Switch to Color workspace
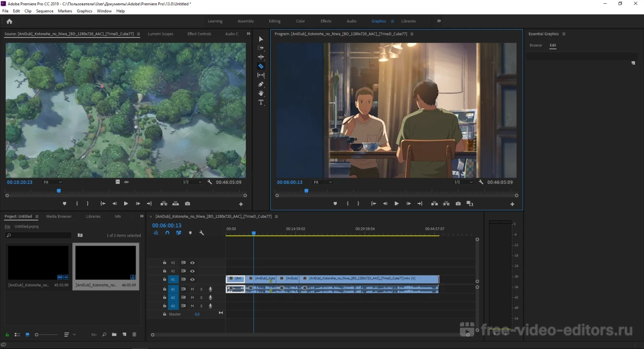 pos(300,21)
